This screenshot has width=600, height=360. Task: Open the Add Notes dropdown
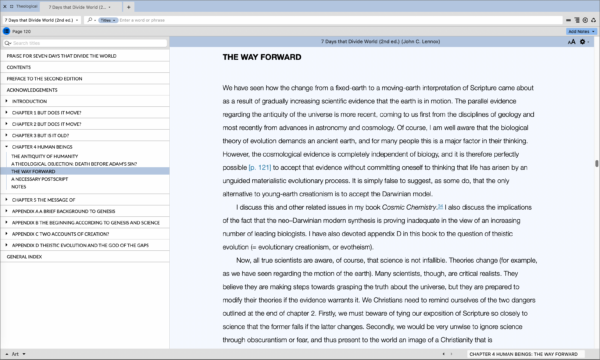point(581,31)
